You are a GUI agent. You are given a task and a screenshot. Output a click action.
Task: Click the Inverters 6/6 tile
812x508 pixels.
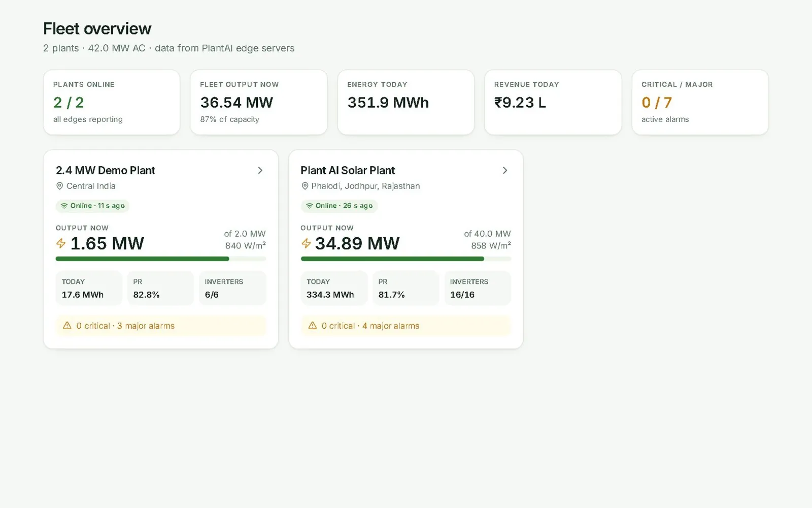tap(232, 288)
